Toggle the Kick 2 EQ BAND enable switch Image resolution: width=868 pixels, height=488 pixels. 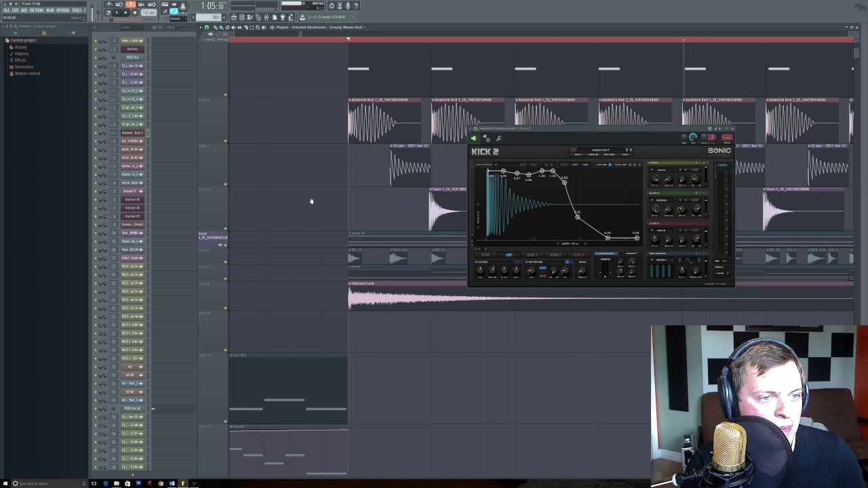476,262
